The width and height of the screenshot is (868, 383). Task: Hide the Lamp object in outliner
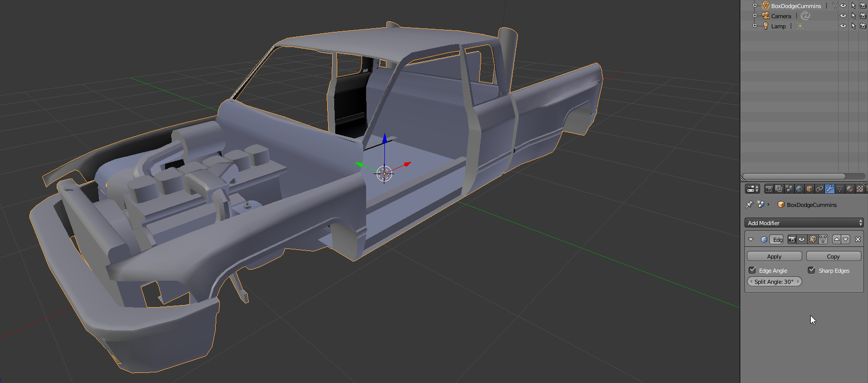(843, 26)
